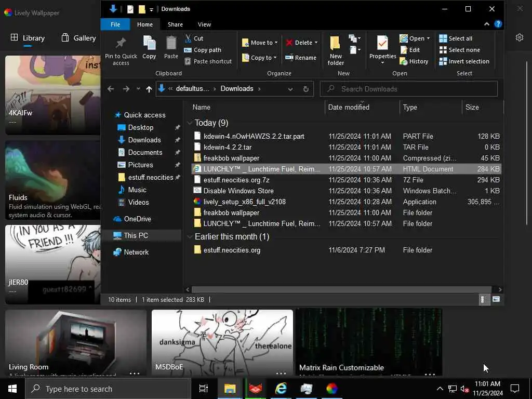Open Gallery tab in Lively Wallpaper

[x=79, y=38]
